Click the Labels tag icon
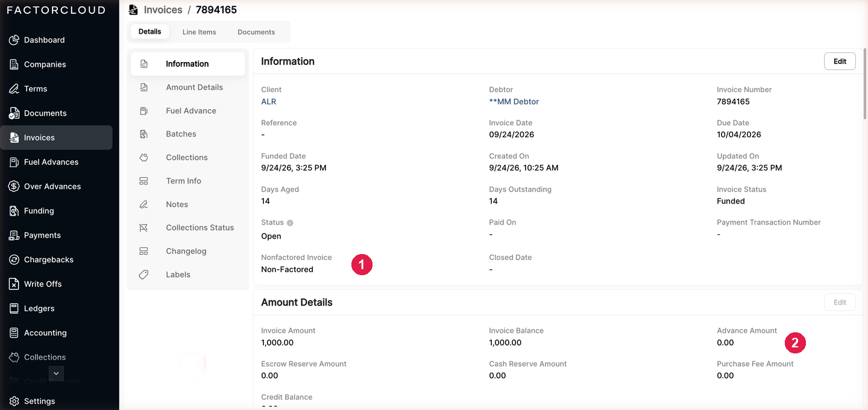This screenshot has width=868, height=410. 143,275
